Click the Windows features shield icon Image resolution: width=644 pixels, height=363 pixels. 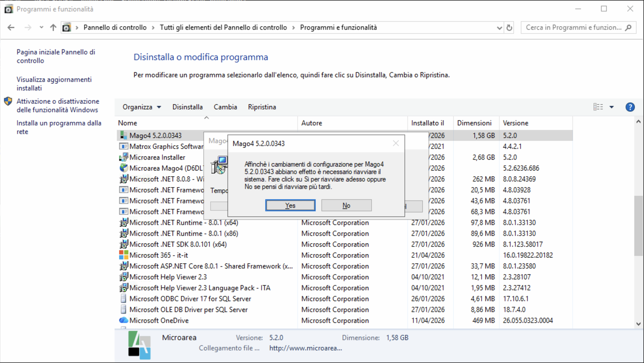[x=8, y=101]
